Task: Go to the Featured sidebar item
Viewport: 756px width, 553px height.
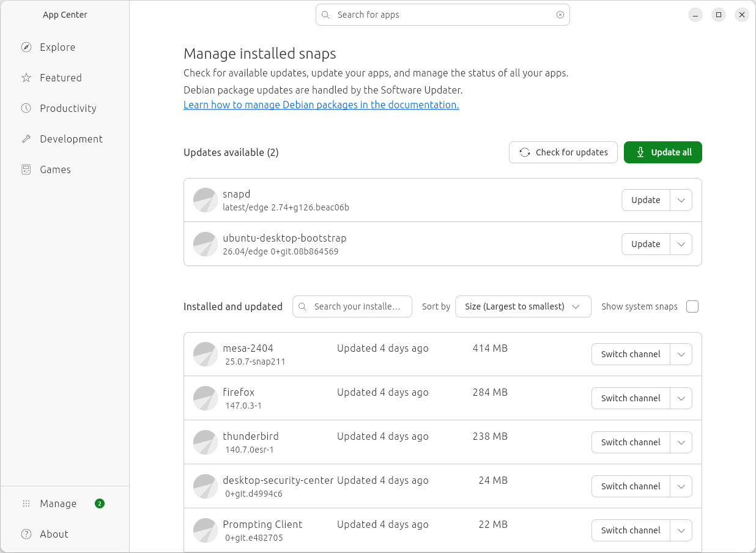Action: (61, 78)
